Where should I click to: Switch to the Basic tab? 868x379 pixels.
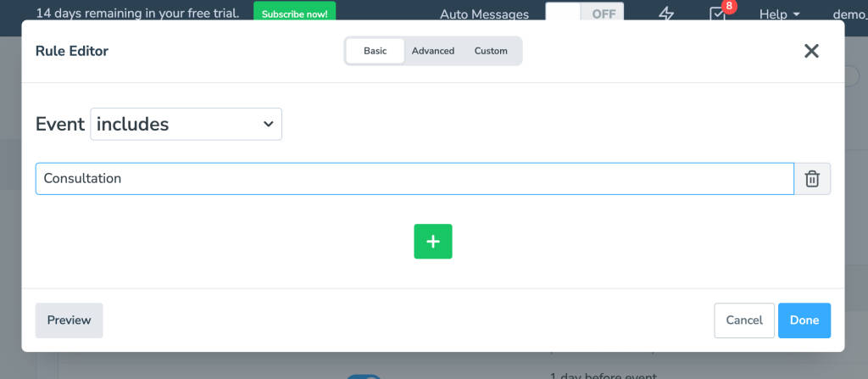[376, 51]
